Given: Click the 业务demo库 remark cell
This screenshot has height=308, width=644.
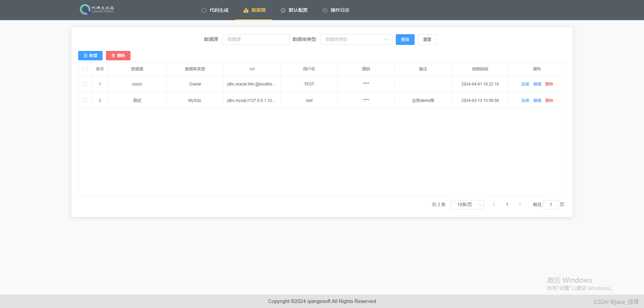Looking at the screenshot, I should point(423,101).
